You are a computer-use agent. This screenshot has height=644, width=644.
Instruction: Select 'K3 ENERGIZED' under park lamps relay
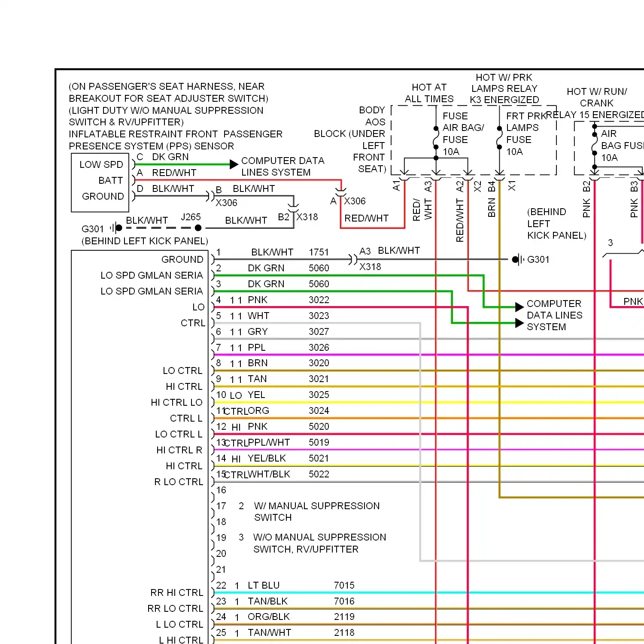504,100
